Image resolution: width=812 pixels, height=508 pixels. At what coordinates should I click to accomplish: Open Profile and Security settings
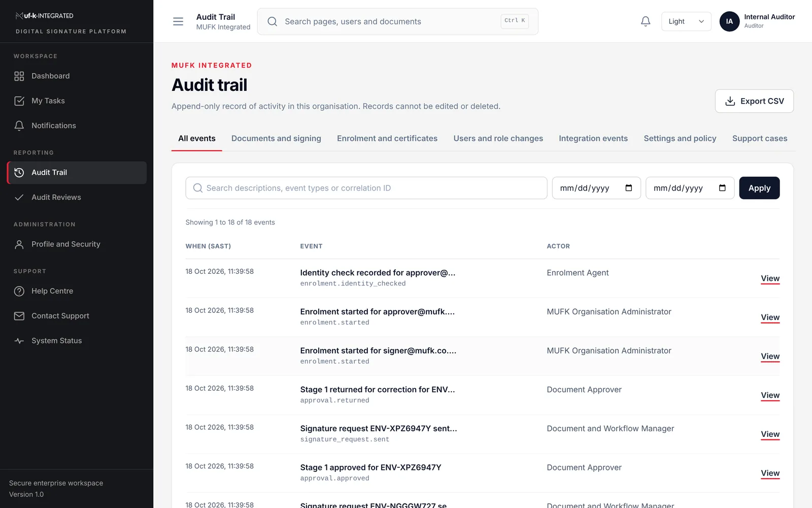[x=77, y=244]
